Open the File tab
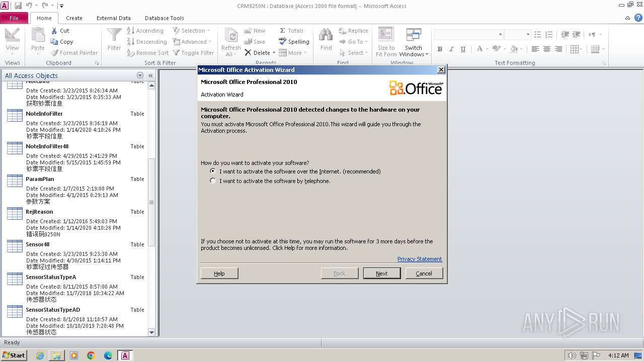644x362 pixels. (14, 18)
